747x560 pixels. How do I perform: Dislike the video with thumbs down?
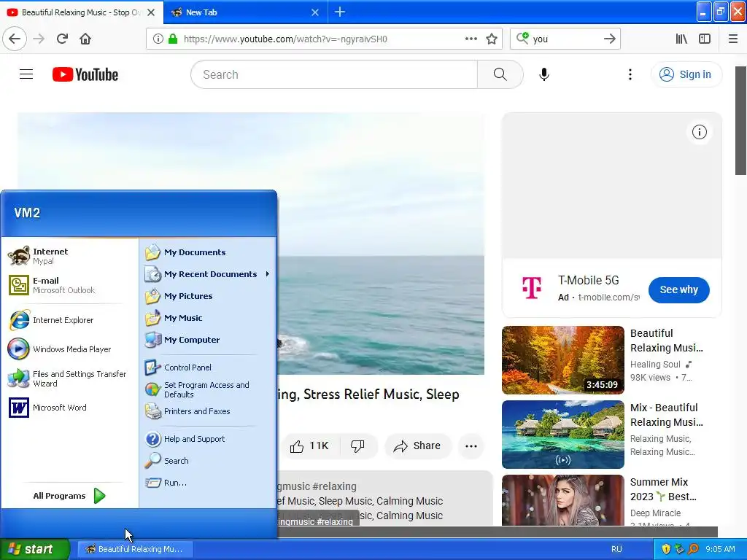click(x=357, y=446)
